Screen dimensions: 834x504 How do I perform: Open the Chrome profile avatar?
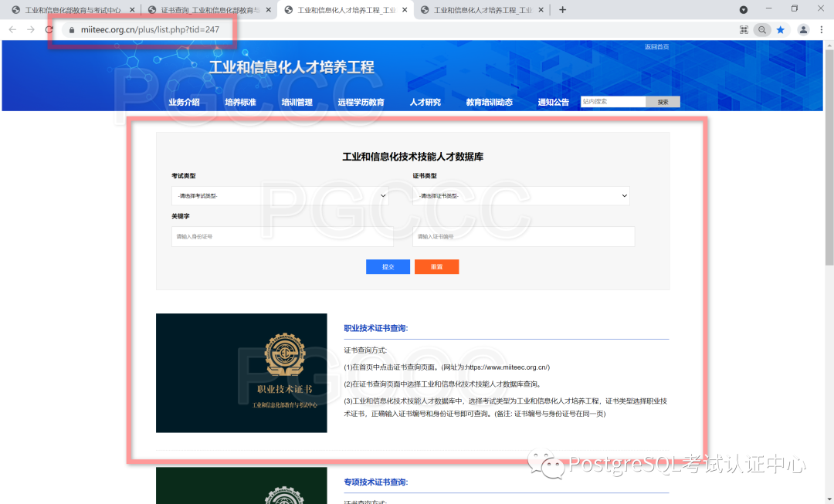click(x=802, y=29)
